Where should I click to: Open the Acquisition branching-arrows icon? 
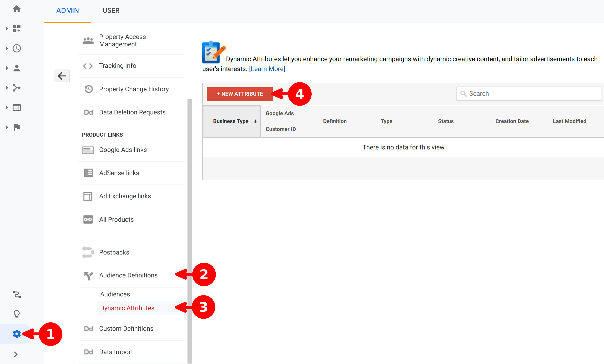pos(17,88)
